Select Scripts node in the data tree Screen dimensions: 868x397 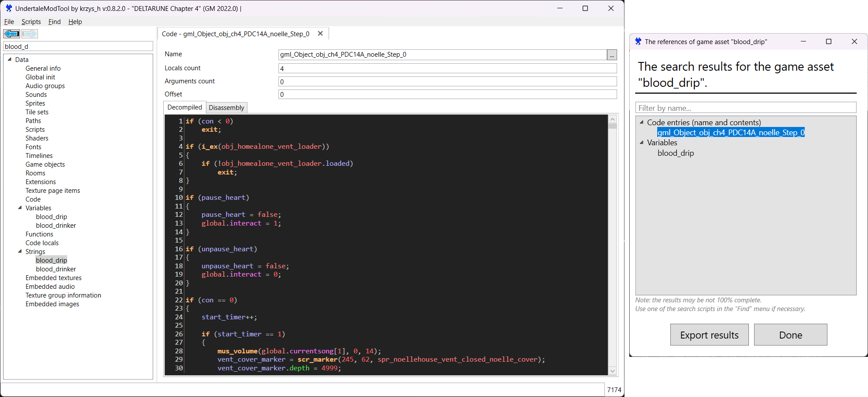(x=35, y=130)
